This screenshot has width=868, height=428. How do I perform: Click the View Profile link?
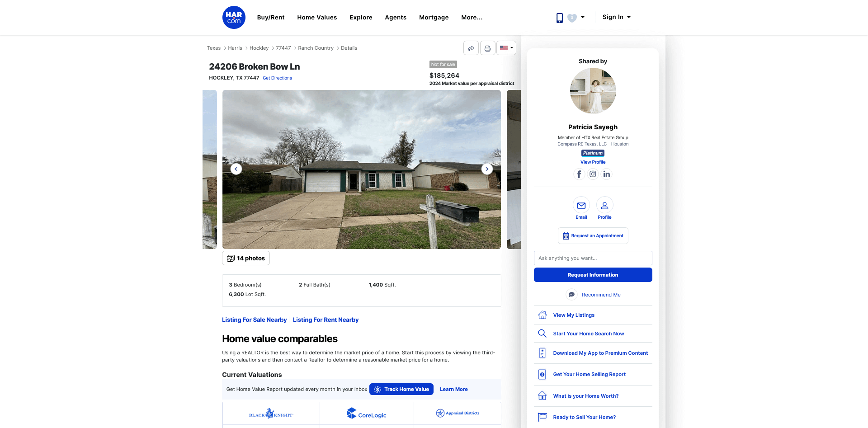[593, 162]
